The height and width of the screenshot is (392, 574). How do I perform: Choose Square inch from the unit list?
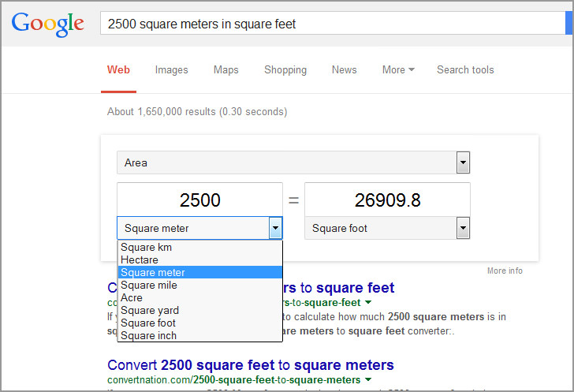click(x=200, y=335)
